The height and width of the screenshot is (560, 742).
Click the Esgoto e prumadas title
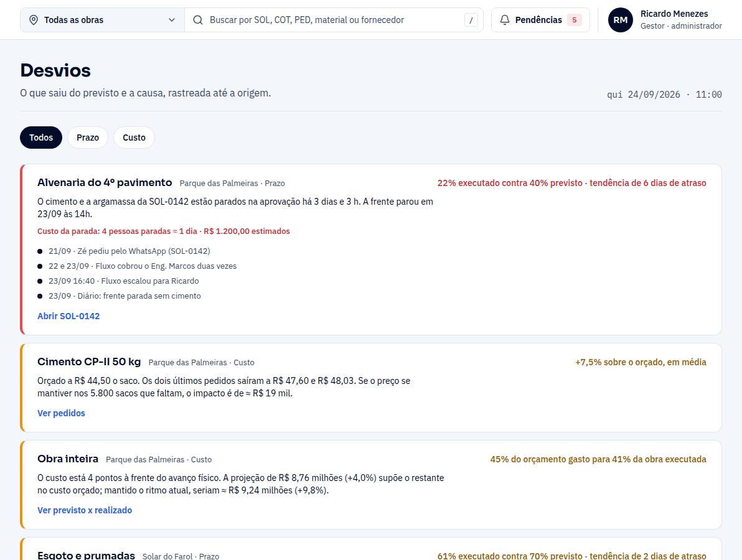click(86, 555)
